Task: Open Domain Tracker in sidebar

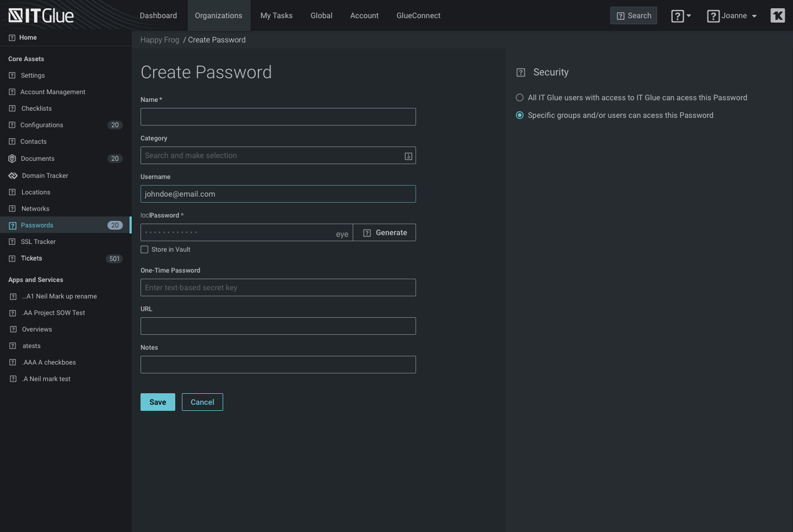Action: pos(45,176)
